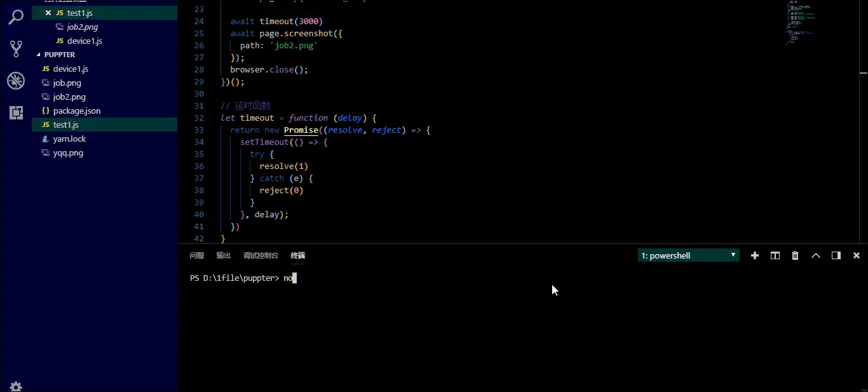The image size is (868, 392).
Task: Click the code minimap
Action: coord(802,22)
